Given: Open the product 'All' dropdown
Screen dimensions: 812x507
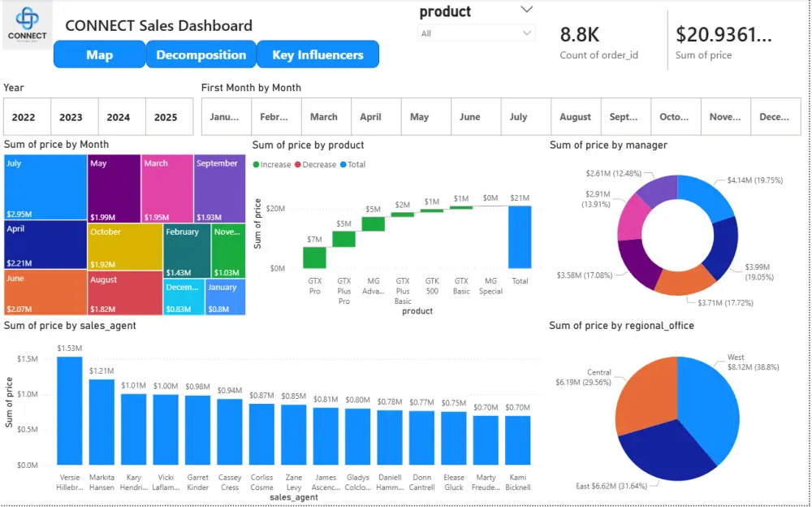Looking at the screenshot, I should [476, 33].
